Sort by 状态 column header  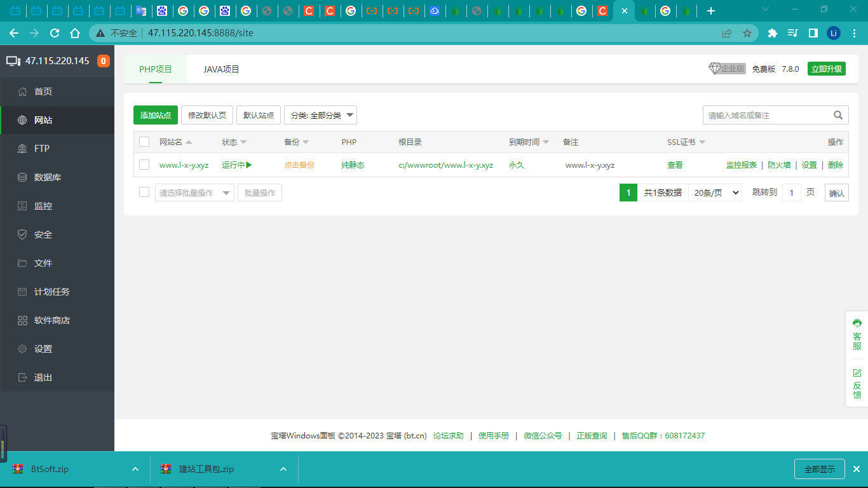click(x=234, y=142)
